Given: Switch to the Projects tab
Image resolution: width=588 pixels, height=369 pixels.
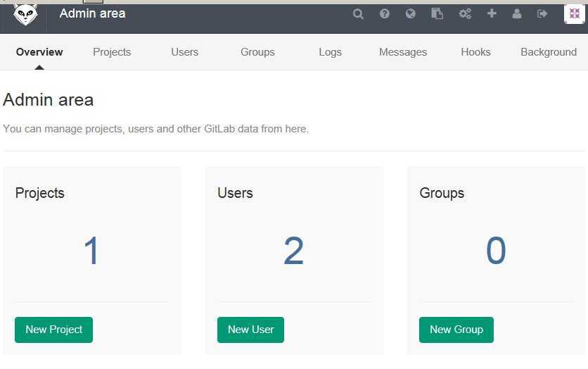Looking at the screenshot, I should (x=112, y=52).
